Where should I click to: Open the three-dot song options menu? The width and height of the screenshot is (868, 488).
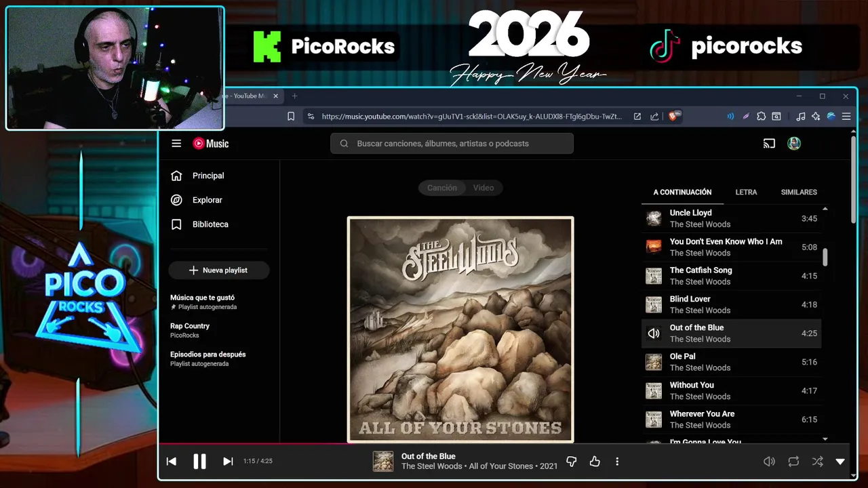[617, 462]
